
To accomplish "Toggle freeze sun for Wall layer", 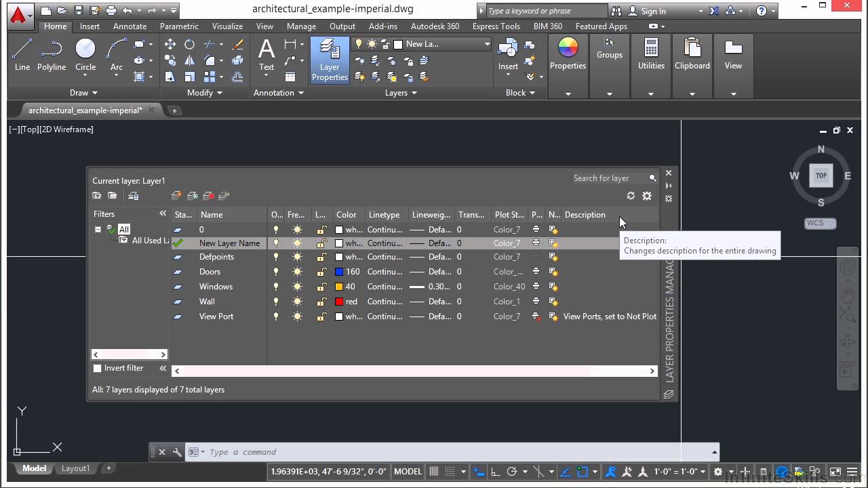I will point(297,302).
